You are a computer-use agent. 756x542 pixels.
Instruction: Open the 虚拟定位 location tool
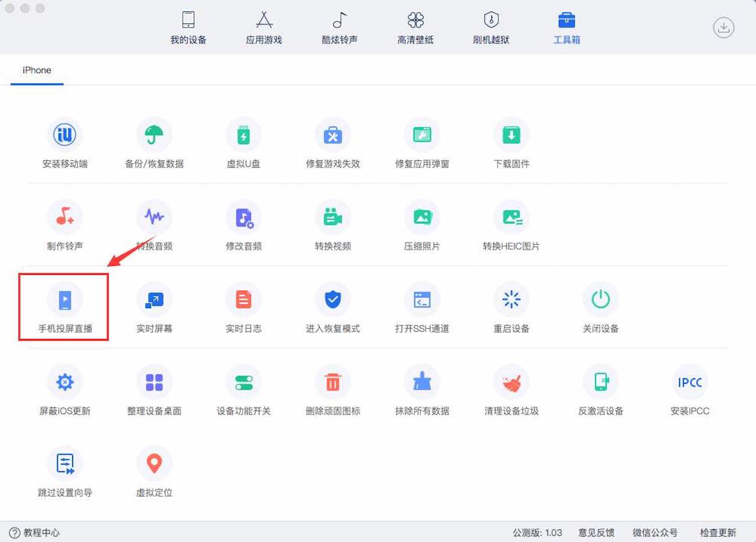coord(154,464)
